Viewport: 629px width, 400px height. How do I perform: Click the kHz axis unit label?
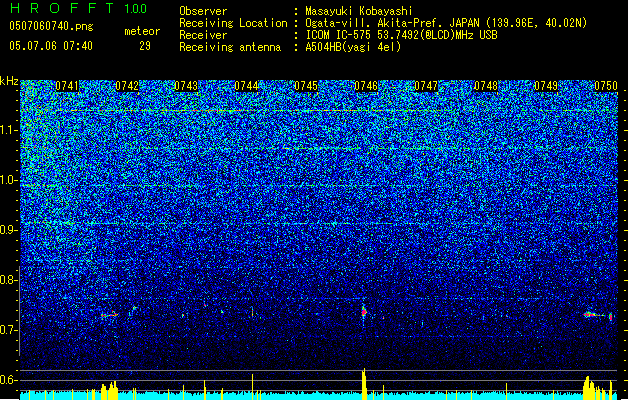point(9,81)
